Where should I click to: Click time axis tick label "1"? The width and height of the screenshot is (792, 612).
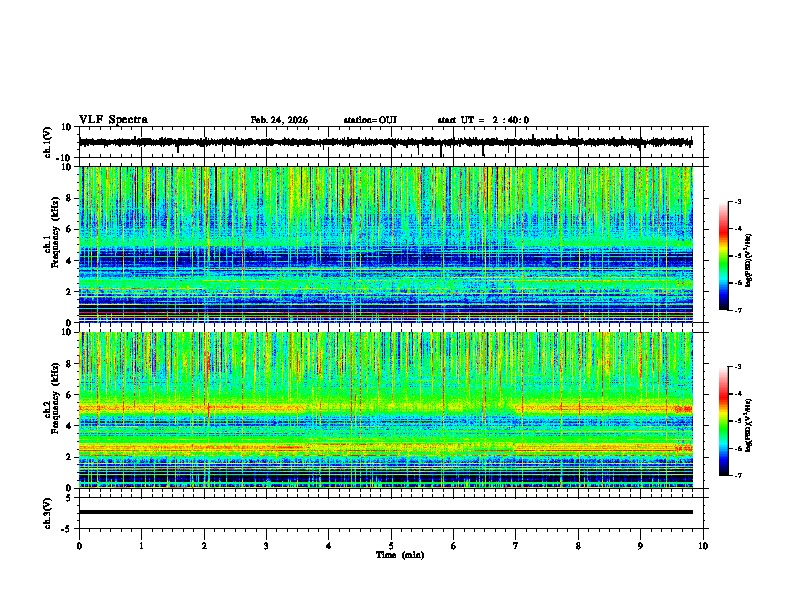point(141,546)
